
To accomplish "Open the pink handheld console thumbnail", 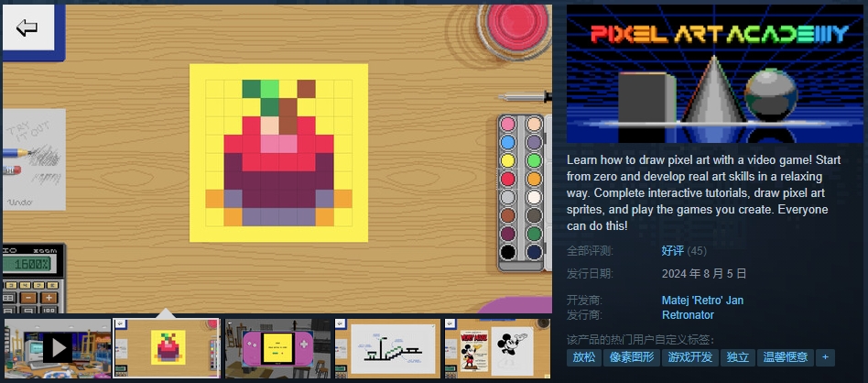I will click(x=277, y=348).
